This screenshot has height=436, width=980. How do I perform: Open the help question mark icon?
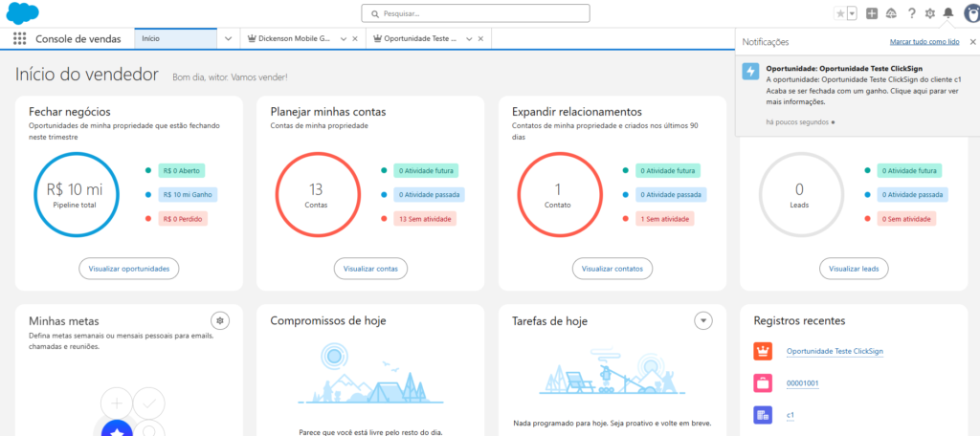911,13
